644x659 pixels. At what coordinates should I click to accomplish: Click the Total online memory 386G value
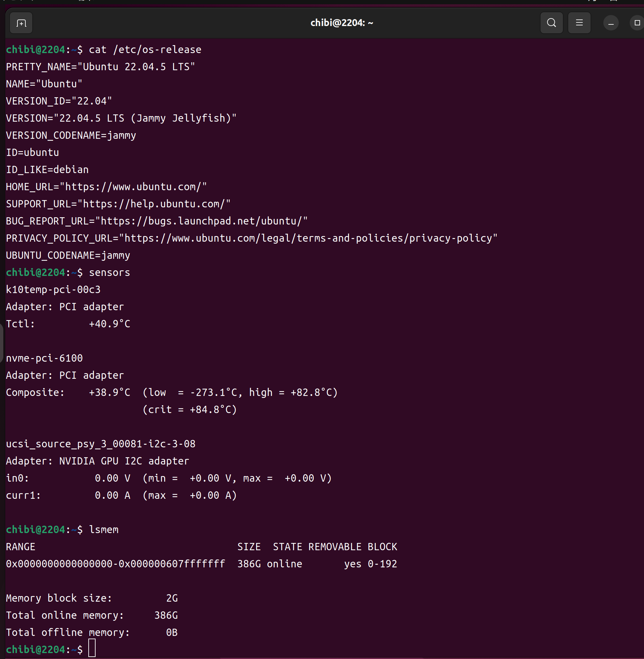point(166,615)
